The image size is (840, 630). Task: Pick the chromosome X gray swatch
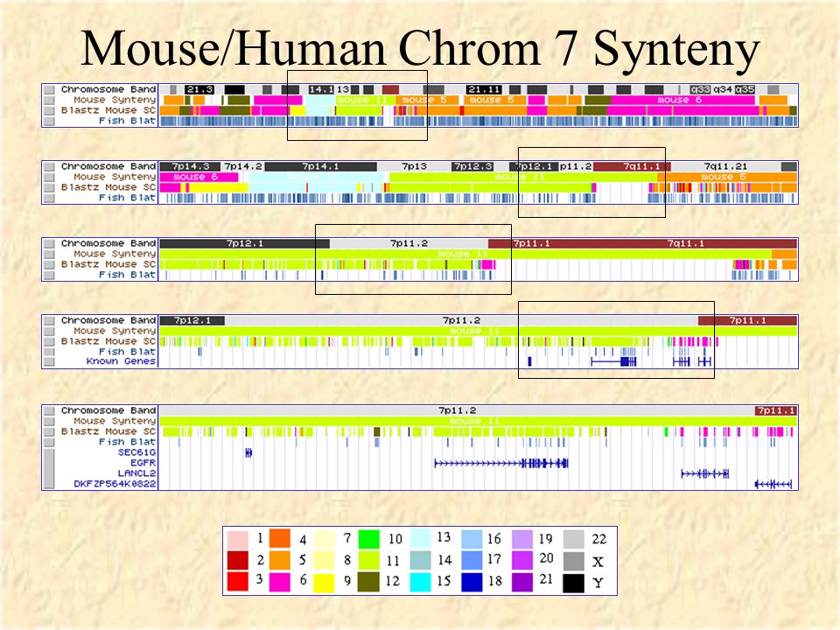pos(574,561)
